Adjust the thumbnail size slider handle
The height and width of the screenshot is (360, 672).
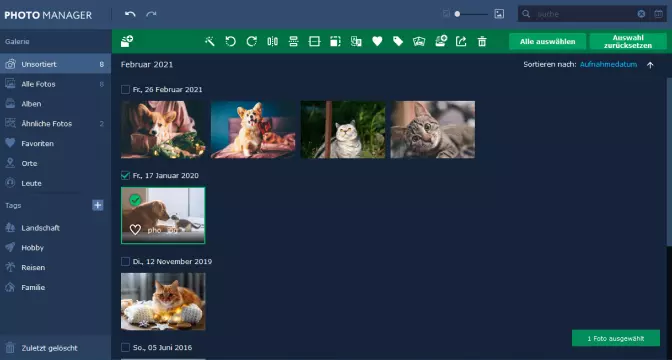(457, 14)
